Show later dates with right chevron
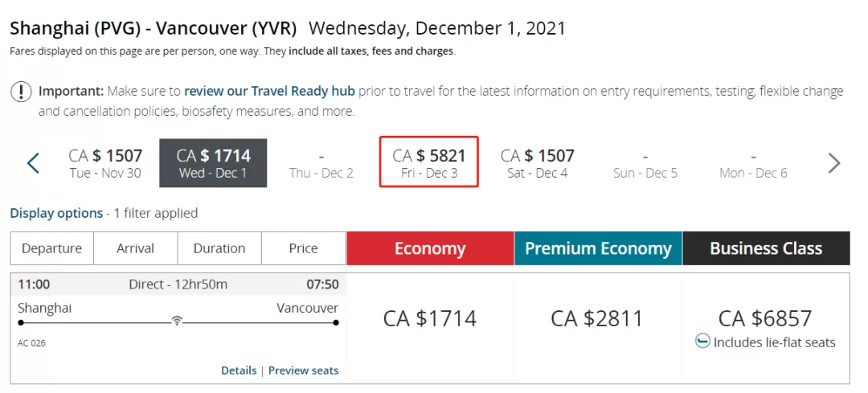Screen dimensions: 868x393 833,163
